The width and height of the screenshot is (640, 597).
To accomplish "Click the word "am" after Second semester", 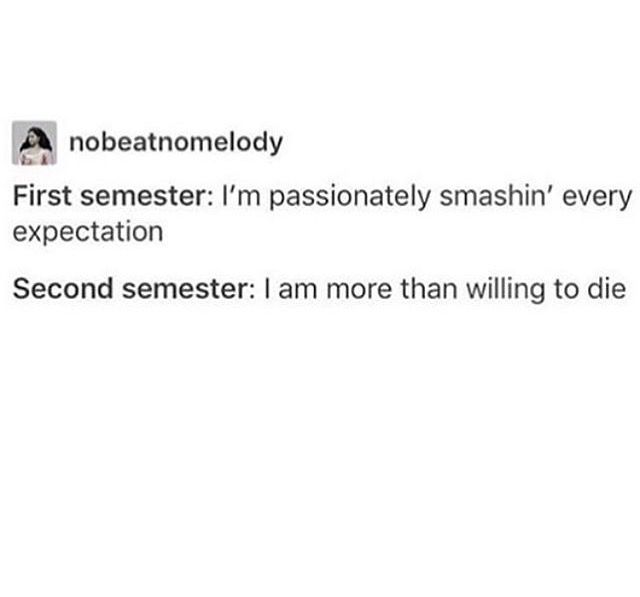I will click(298, 291).
